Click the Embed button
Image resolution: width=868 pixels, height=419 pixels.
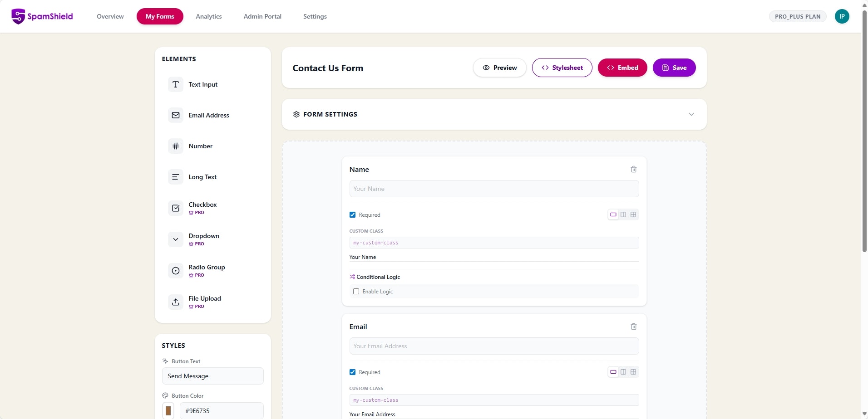pos(622,67)
